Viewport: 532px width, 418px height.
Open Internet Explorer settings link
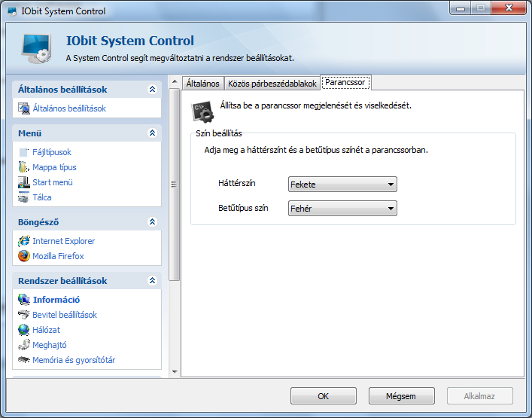click(64, 241)
